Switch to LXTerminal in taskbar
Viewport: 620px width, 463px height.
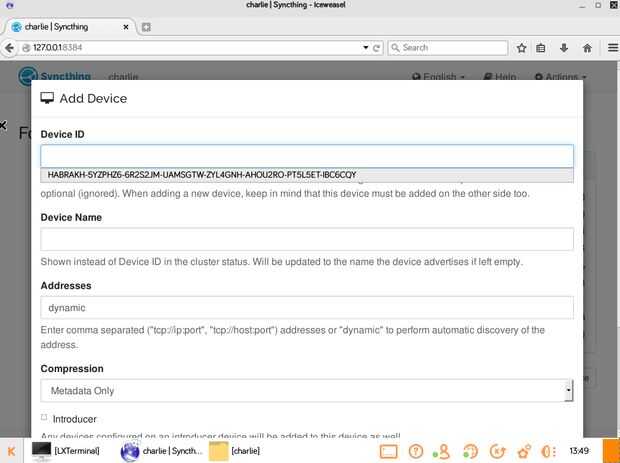[x=66, y=451]
